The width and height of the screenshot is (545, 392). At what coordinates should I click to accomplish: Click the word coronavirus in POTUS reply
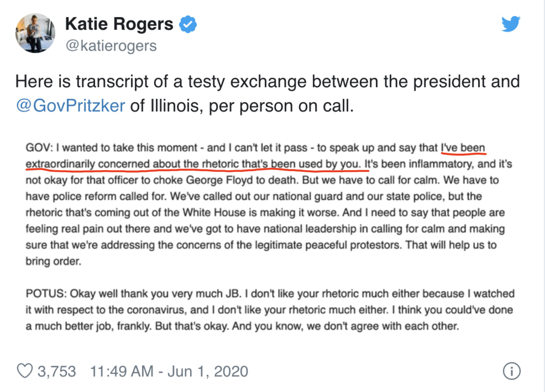coord(154,310)
